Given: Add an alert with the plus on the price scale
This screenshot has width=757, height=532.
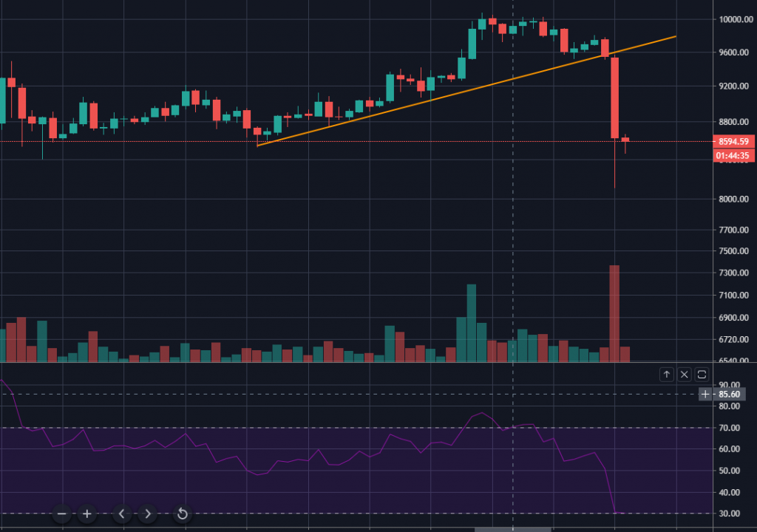Looking at the screenshot, I should pyautogui.click(x=705, y=394).
